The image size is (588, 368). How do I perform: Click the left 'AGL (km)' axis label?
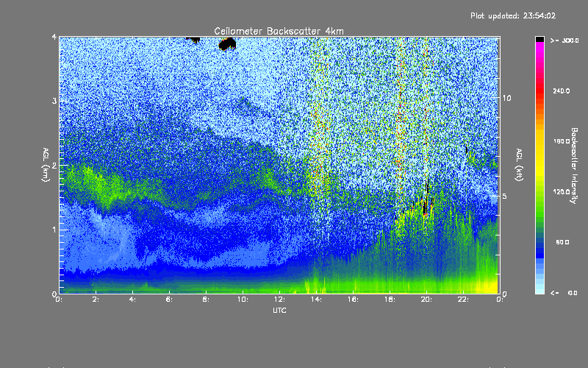coord(46,165)
